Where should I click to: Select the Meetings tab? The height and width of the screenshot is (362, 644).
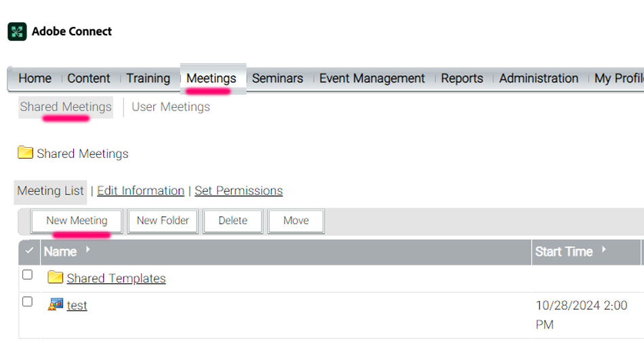212,78
